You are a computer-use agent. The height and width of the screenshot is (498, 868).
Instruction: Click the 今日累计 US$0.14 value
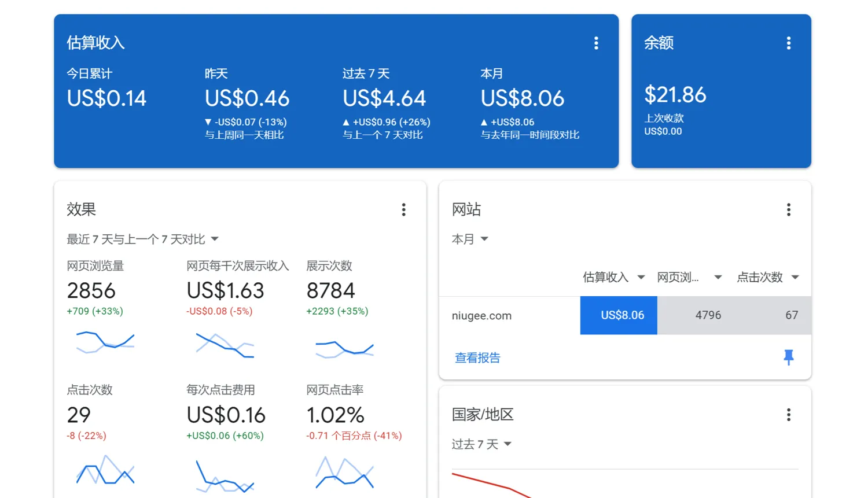click(x=106, y=98)
